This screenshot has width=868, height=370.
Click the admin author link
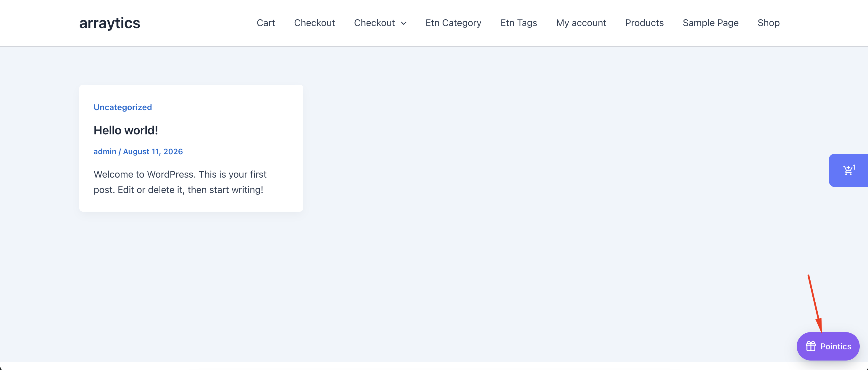tap(105, 152)
